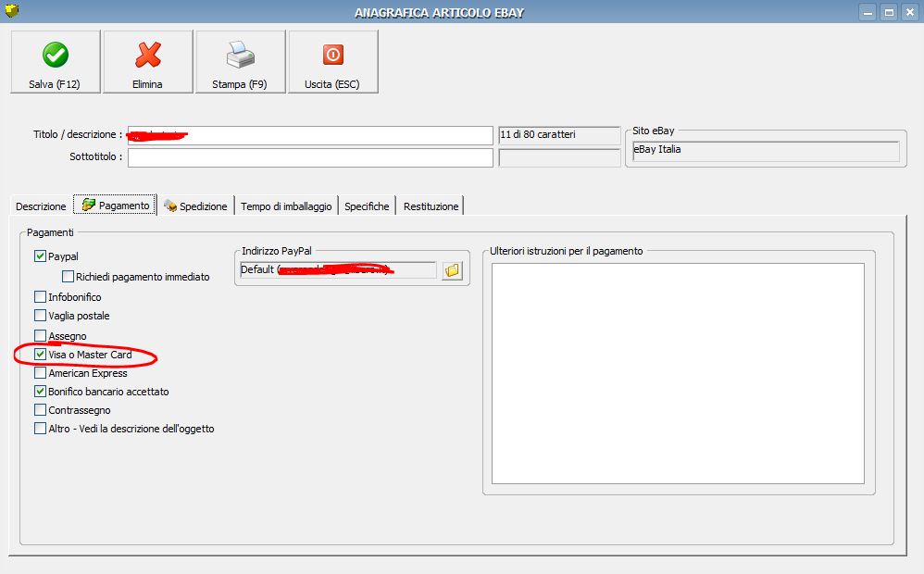Viewport: 924px width, 574px height.
Task: Select the Pagamento tab
Action: click(115, 206)
